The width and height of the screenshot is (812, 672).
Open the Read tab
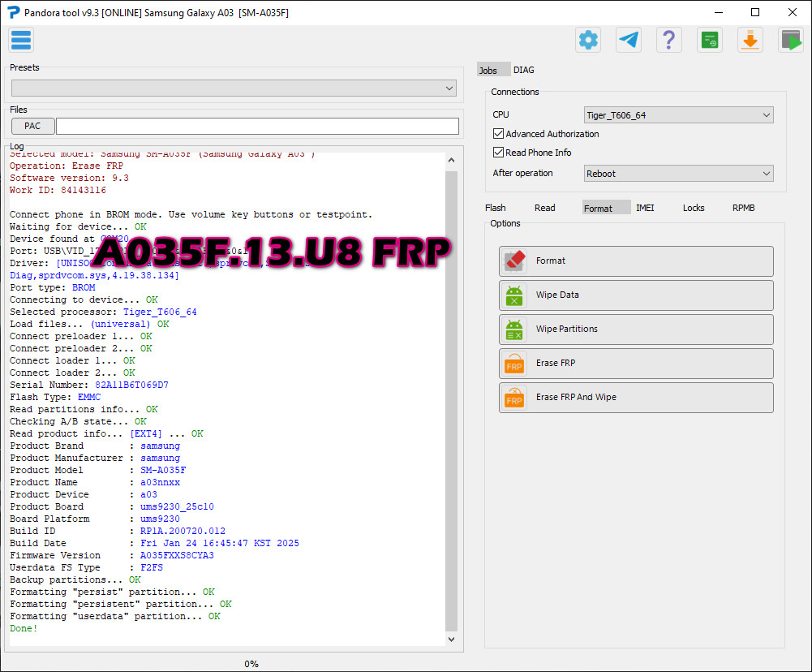point(545,208)
